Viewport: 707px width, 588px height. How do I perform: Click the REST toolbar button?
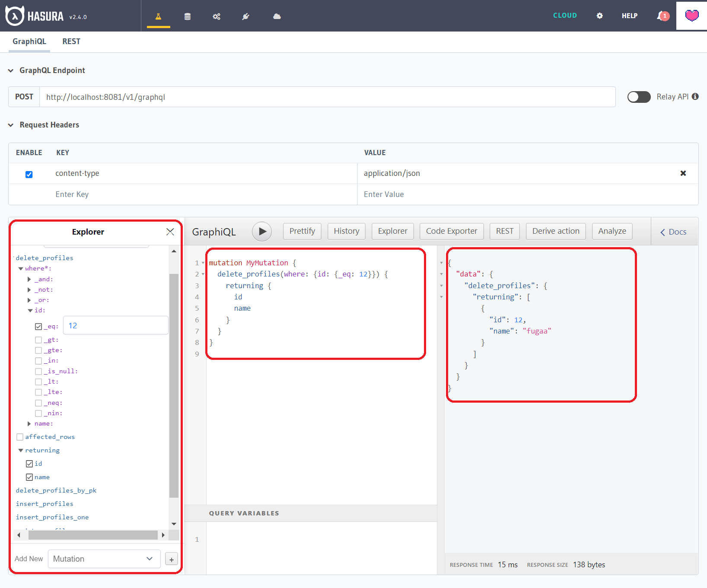(x=505, y=231)
